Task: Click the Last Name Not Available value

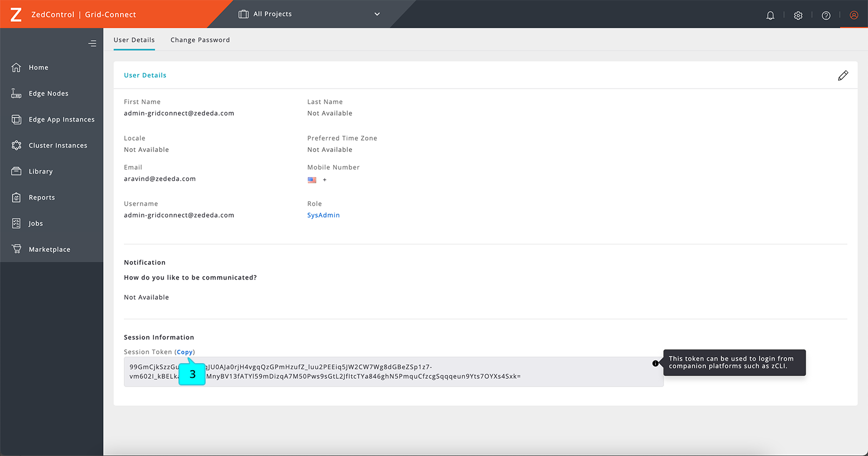Action: click(x=330, y=113)
